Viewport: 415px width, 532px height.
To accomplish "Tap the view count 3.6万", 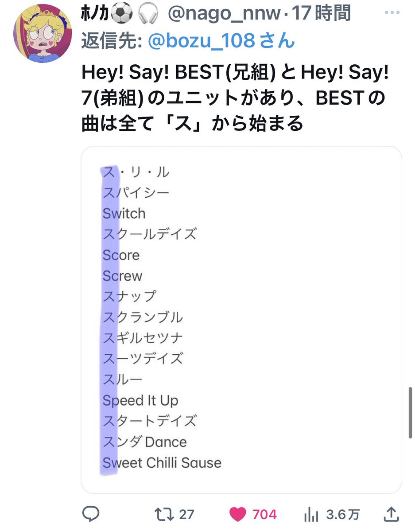I will coord(343,515).
